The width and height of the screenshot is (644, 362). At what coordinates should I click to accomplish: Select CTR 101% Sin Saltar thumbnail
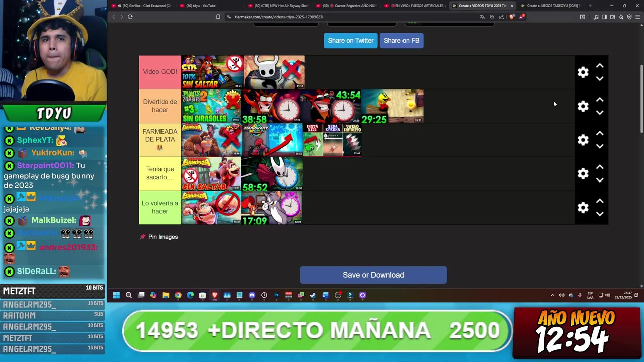point(212,72)
